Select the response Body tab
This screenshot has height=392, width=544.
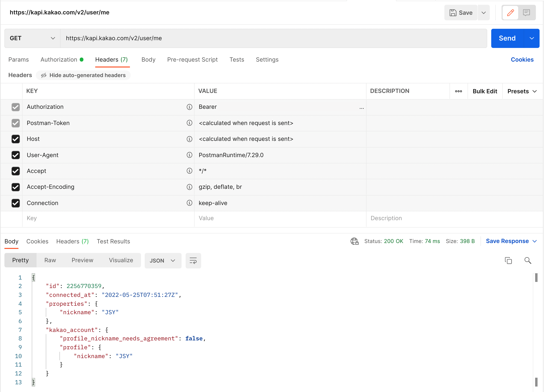click(x=11, y=241)
